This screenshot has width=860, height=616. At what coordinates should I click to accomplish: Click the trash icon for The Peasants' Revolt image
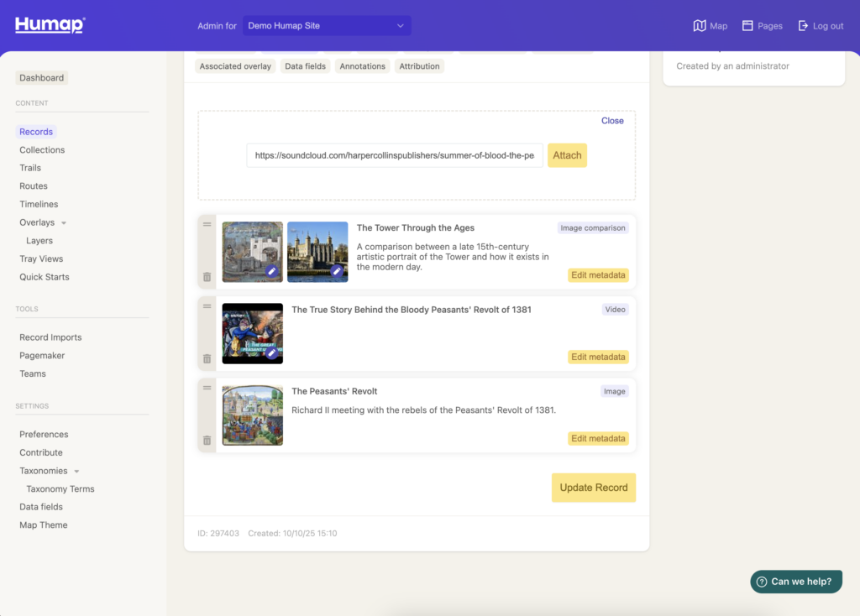[x=207, y=441]
